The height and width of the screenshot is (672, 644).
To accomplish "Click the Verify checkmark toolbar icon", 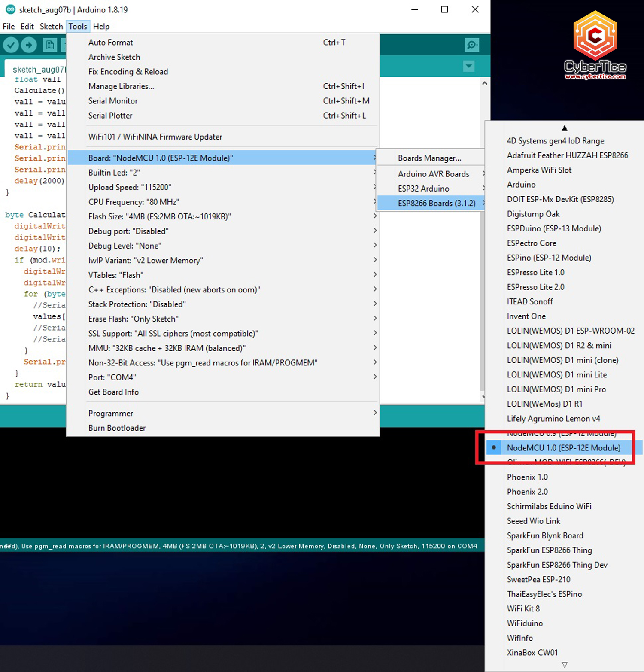I will 11,45.
